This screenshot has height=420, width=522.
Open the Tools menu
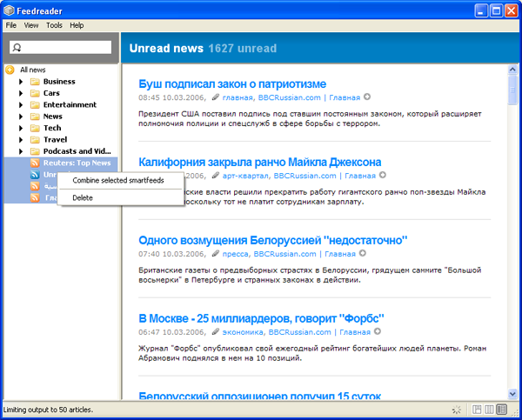click(54, 25)
